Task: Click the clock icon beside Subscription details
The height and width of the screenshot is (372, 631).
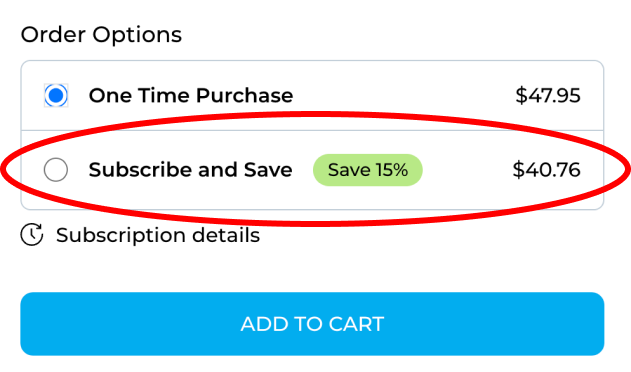Action: 32,235
